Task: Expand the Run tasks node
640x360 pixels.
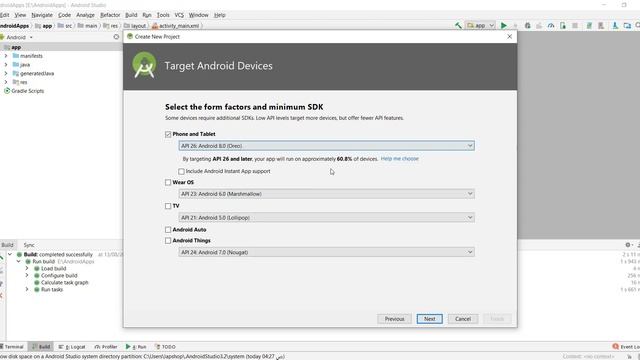Action: click(x=27, y=289)
